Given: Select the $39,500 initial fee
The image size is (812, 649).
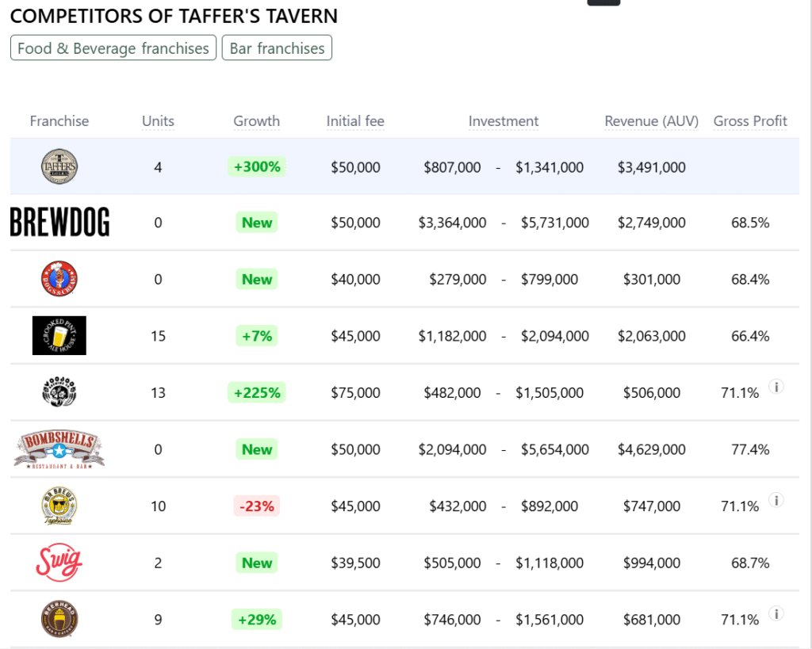Looking at the screenshot, I should click(x=355, y=563).
